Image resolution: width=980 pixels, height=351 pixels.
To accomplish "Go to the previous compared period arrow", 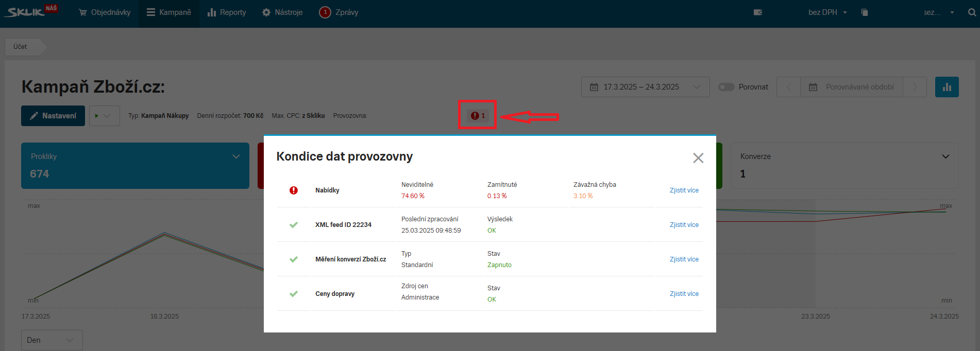I will pos(788,87).
